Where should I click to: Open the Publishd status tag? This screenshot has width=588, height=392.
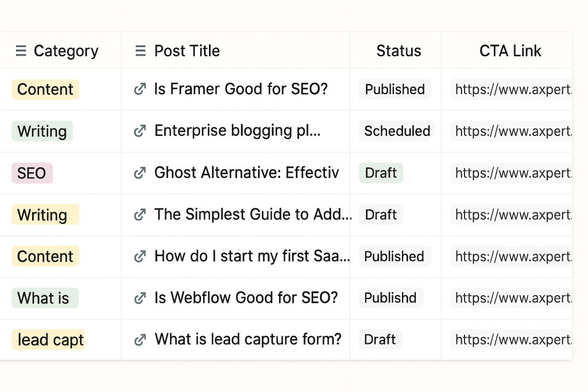pos(390,298)
